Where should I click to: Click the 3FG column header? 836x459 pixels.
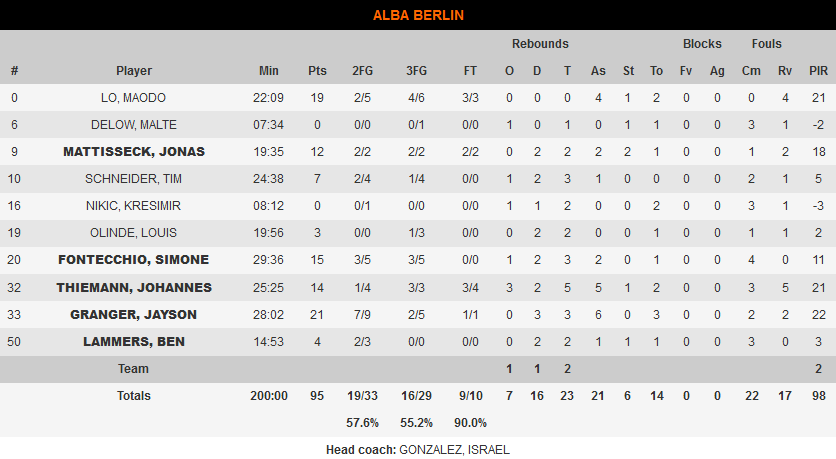click(x=416, y=71)
